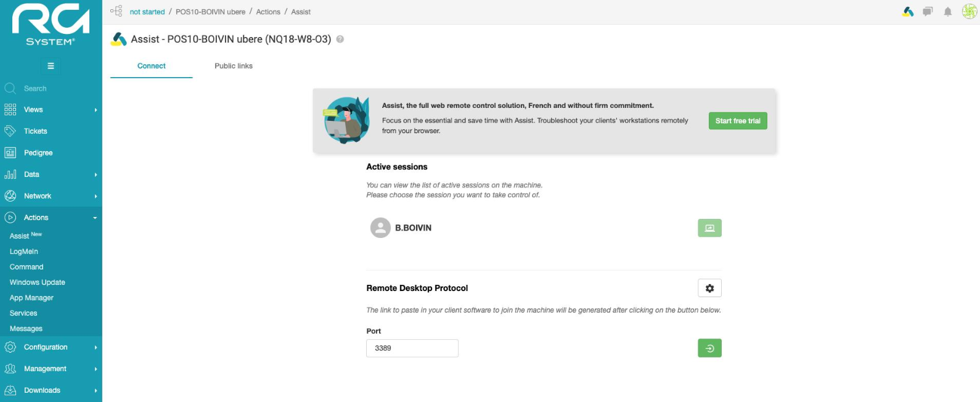Open Remote Desktop Protocol gear settings
This screenshot has height=402, width=980.
709,288
